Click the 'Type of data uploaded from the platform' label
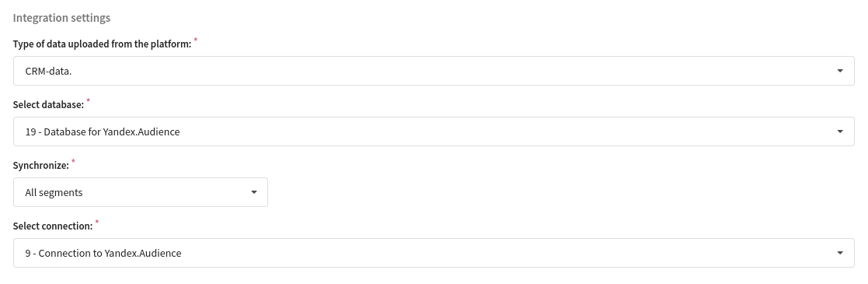This screenshot has height=284, width=868. (x=102, y=44)
